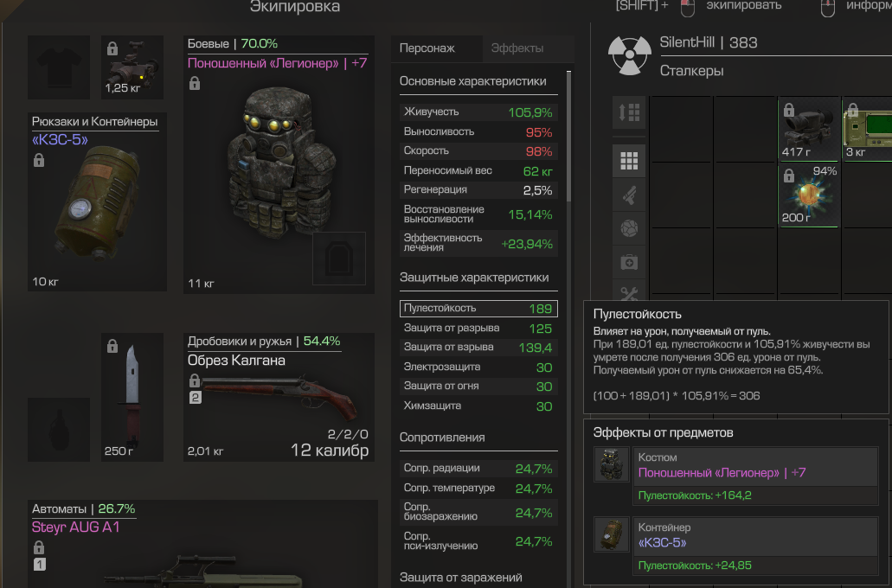Click the Поношенный «Легионер» suit name
This screenshot has width=892, height=588.
(263, 63)
